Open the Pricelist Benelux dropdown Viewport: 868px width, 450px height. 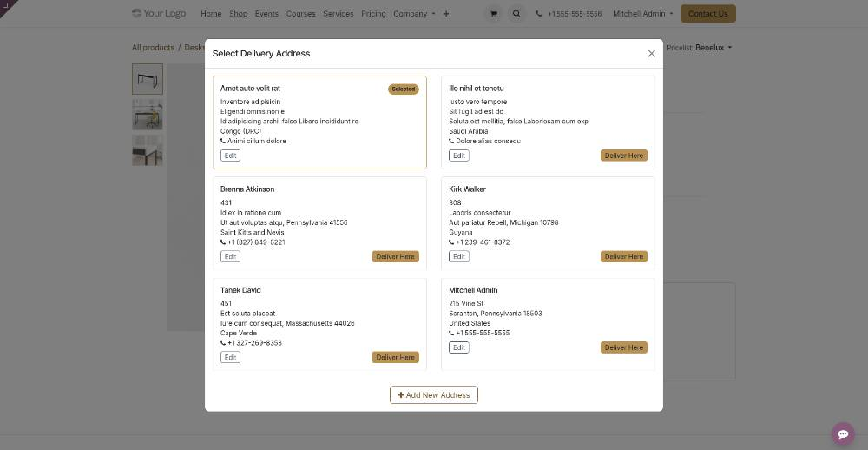713,48
